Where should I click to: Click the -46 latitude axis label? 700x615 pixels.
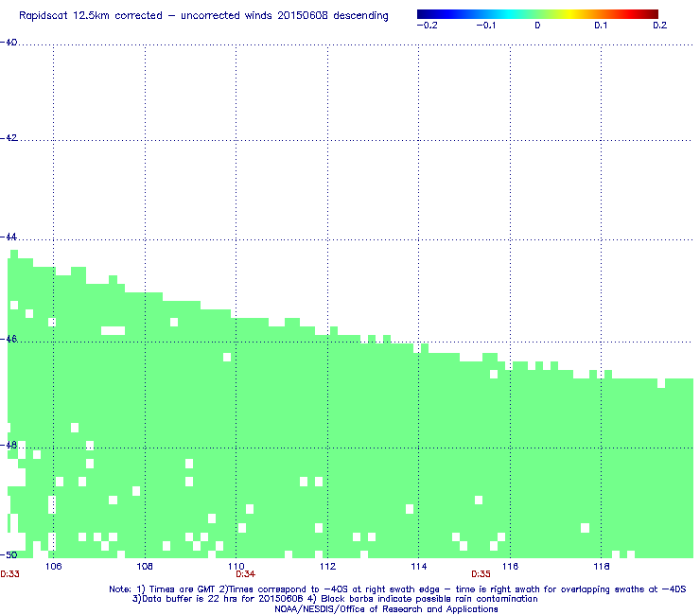(x=9, y=340)
